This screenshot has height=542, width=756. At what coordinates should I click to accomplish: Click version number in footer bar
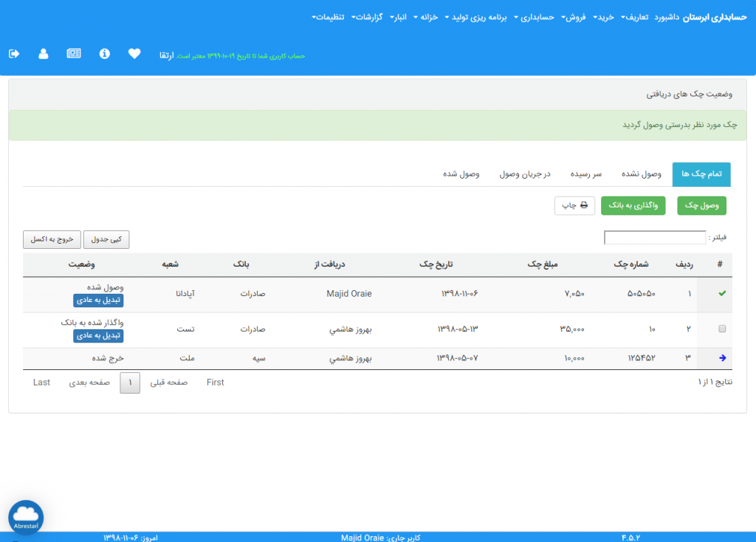coord(630,538)
